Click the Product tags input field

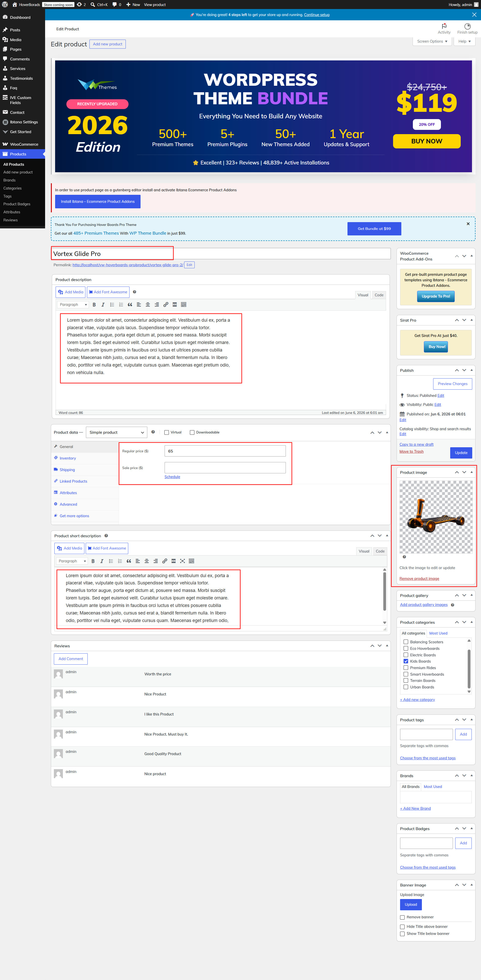click(x=426, y=735)
